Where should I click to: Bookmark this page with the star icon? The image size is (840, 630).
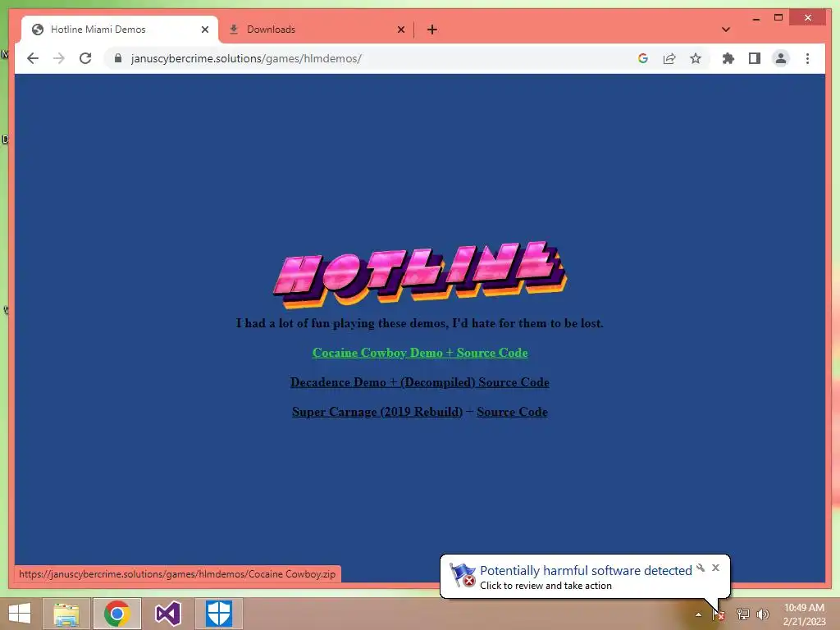(696, 58)
